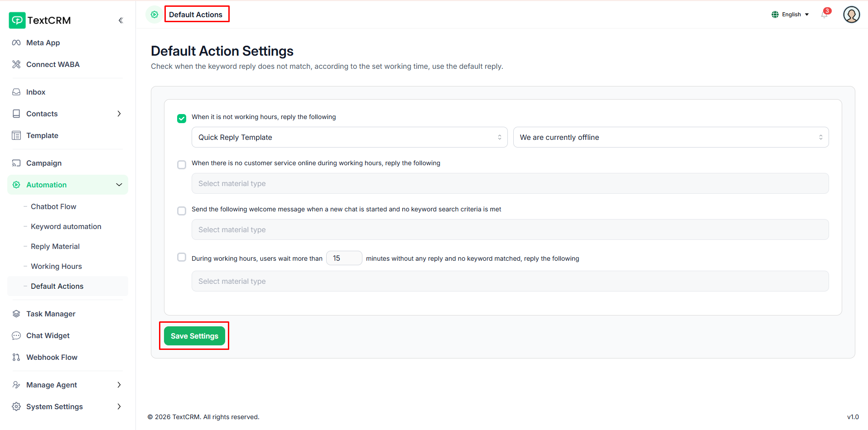Image resolution: width=868 pixels, height=430 pixels.
Task: Open the Quick Reply Template dropdown
Action: 349,137
